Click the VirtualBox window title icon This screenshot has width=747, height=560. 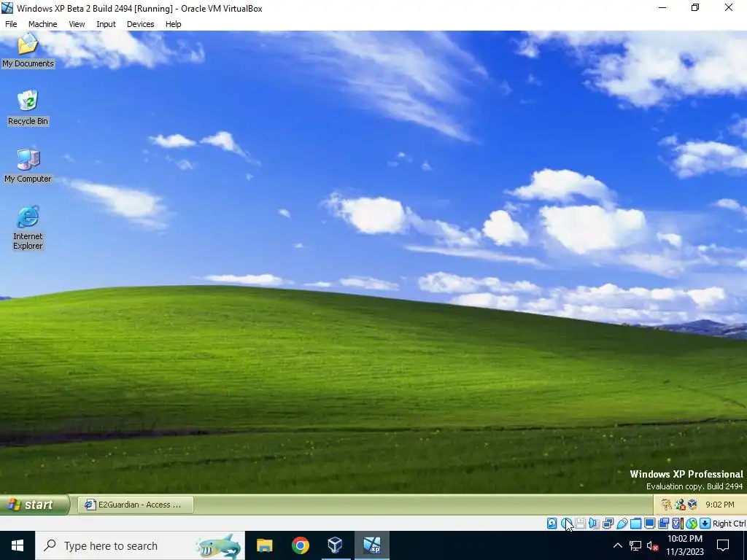click(x=7, y=8)
